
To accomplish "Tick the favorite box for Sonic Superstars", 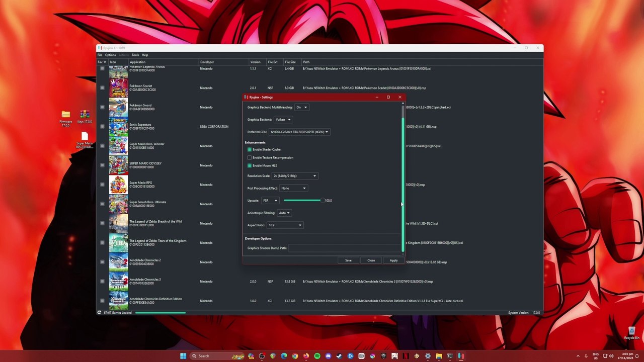I will pyautogui.click(x=102, y=127).
